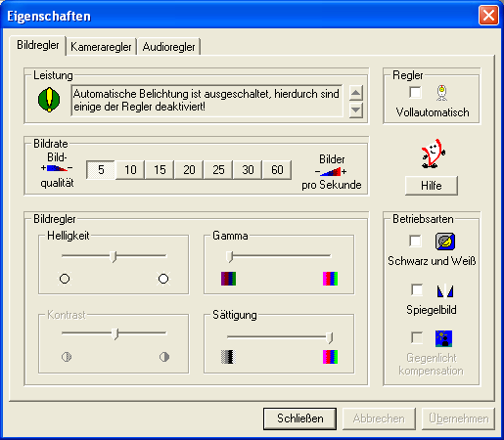Open Hilfe with the help button
The height and width of the screenshot is (440, 504).
point(432,186)
